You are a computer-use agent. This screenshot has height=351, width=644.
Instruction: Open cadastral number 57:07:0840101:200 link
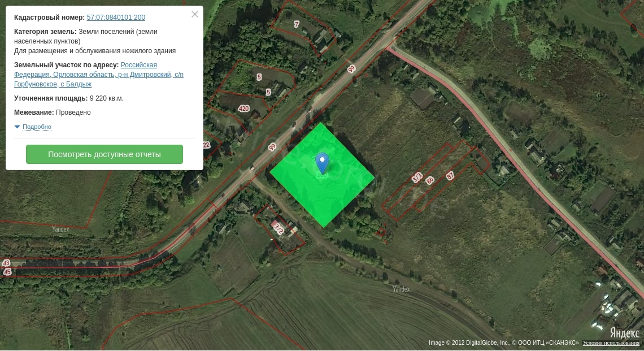[116, 18]
